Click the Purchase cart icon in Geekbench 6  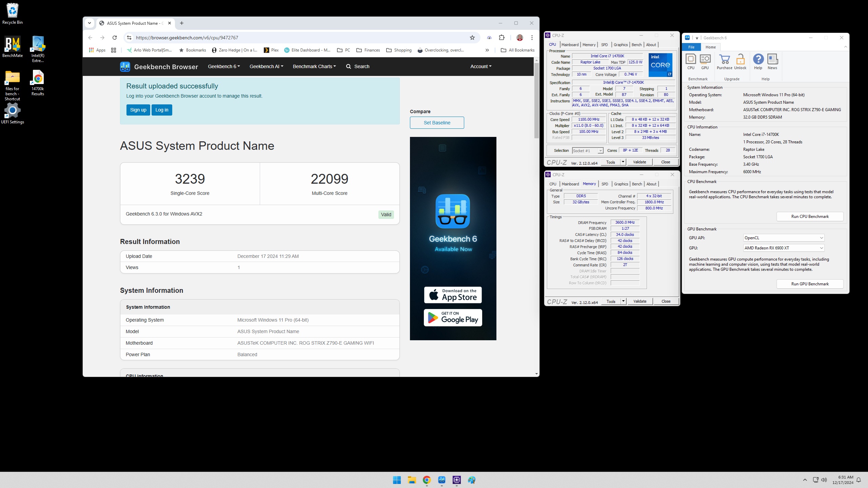(725, 62)
